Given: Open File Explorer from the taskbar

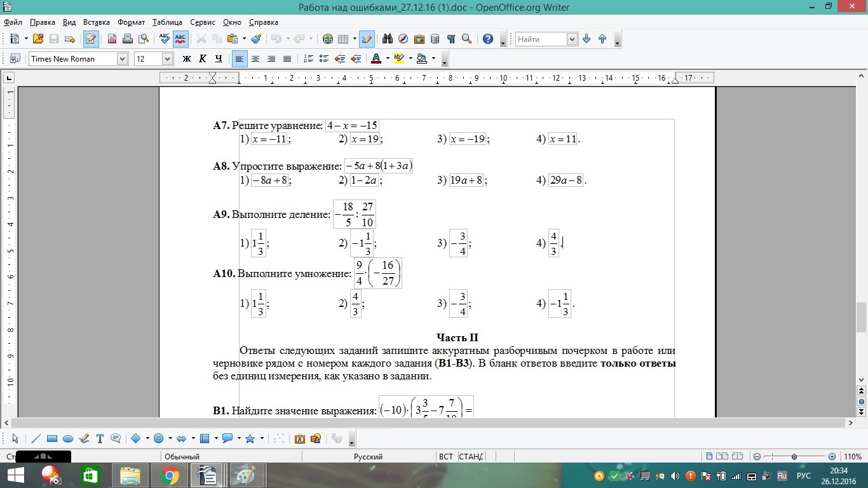Looking at the screenshot, I should coord(130,475).
